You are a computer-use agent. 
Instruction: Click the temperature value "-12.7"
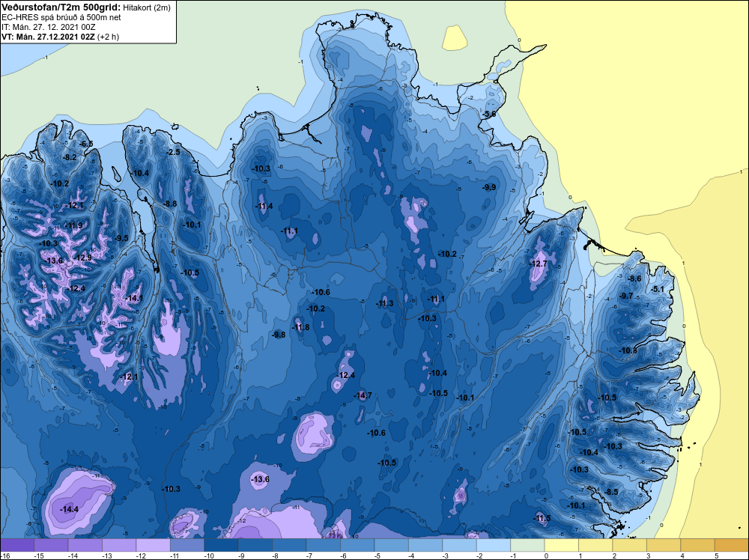(x=539, y=264)
